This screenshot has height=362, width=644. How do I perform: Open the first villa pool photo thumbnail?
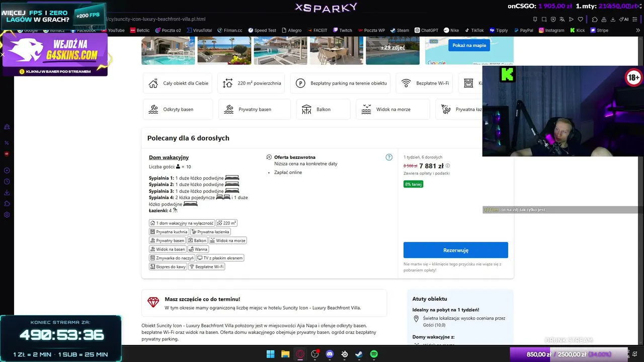pyautogui.click(x=168, y=50)
